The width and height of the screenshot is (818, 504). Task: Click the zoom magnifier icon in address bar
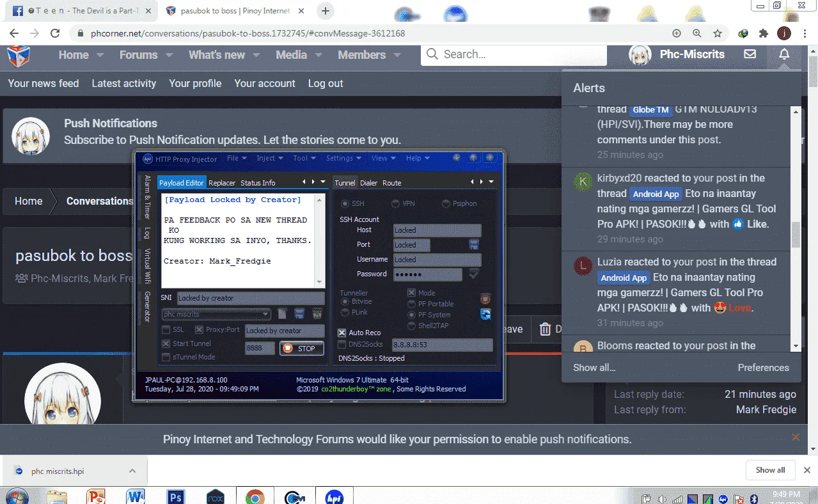[697, 33]
